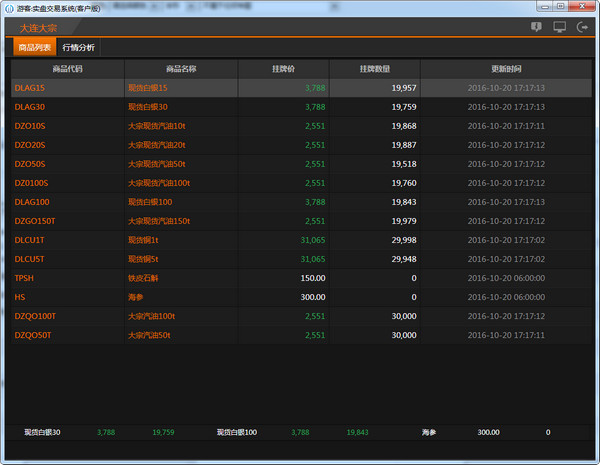Click quantity 30,000 in DZQO100T row
Viewport: 600px width, 465px height.
click(404, 316)
